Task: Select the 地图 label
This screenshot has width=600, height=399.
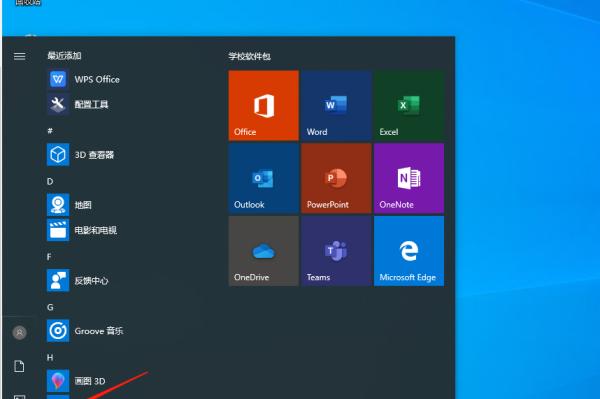Action: tap(83, 205)
